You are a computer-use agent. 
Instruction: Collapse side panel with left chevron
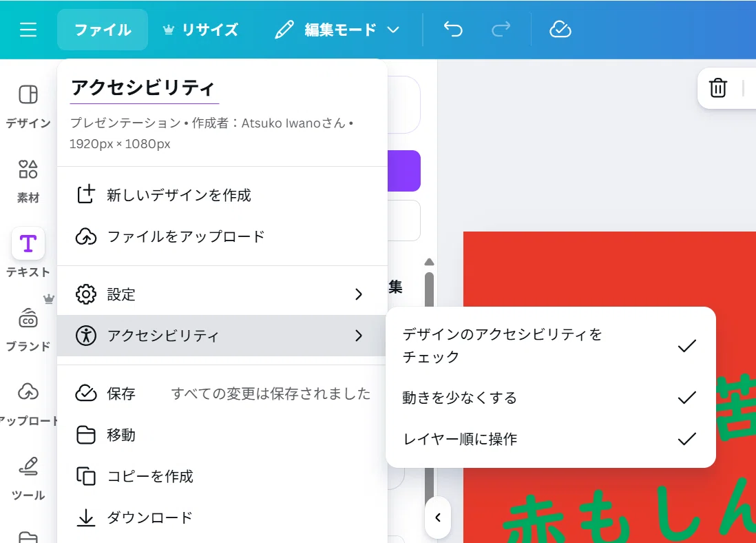pyautogui.click(x=438, y=518)
